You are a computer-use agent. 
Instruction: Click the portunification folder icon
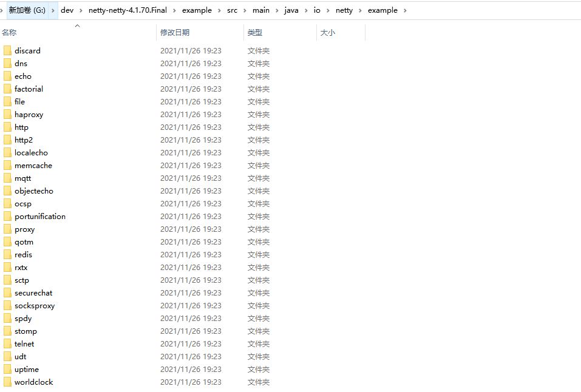pos(7,217)
